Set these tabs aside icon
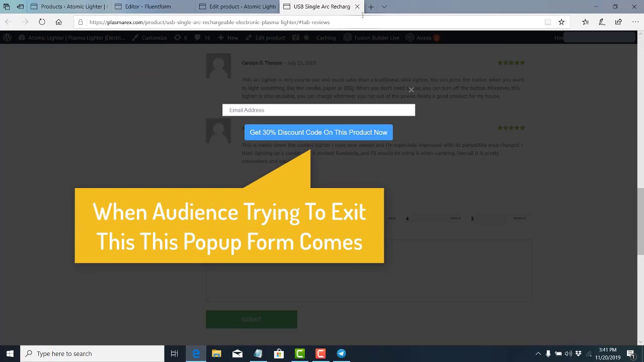Viewport: 644px width, 362px height. 20,7
